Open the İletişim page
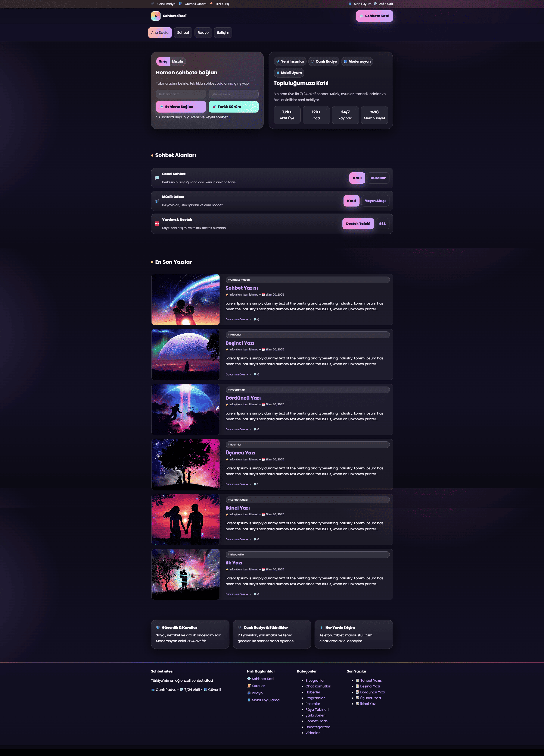 tap(223, 32)
